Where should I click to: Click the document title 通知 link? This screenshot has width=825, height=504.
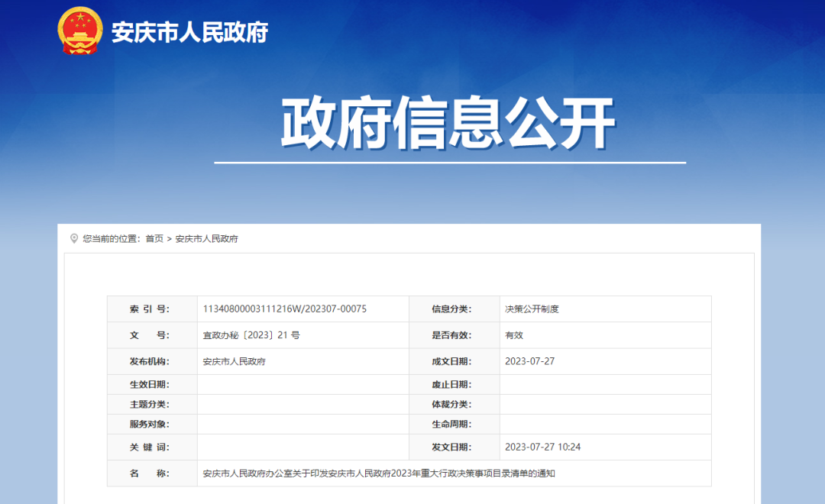point(378,473)
